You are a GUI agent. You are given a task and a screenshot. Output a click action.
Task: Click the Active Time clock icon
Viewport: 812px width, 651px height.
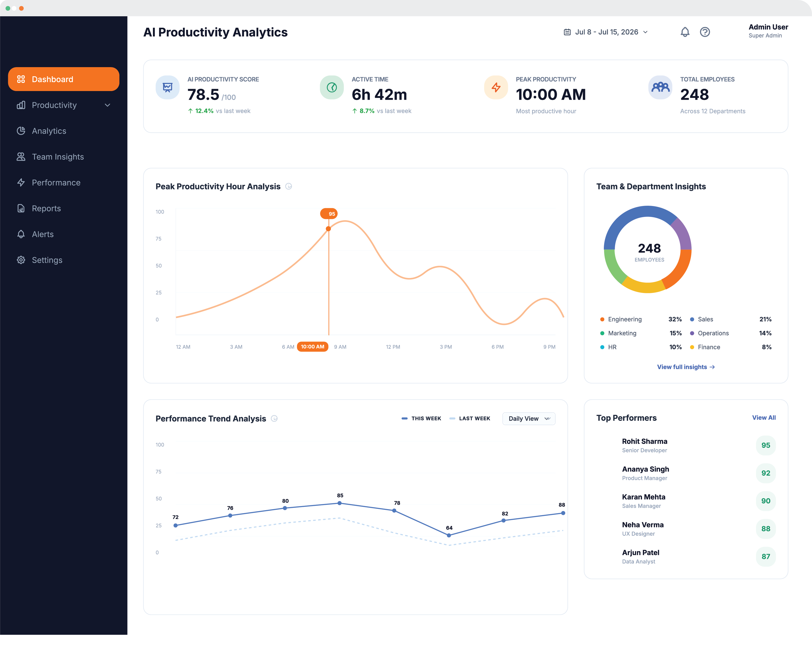332,87
